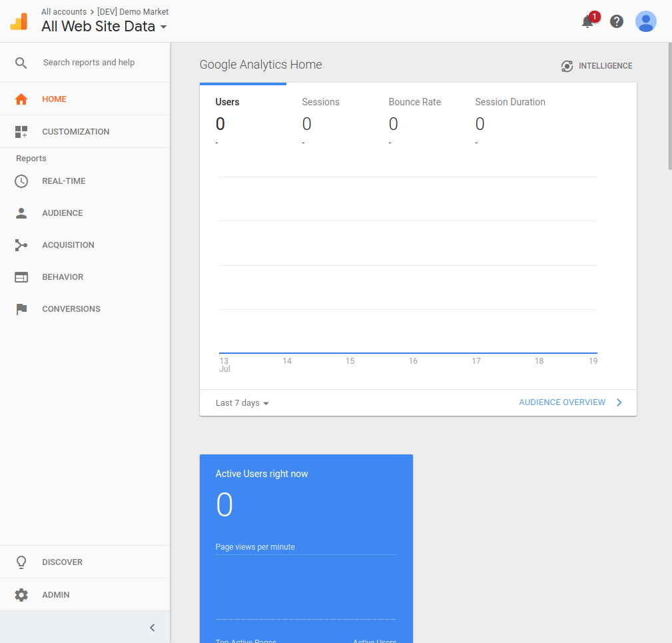Click the Page views per minute label
This screenshot has height=643, width=672.
pyautogui.click(x=255, y=547)
